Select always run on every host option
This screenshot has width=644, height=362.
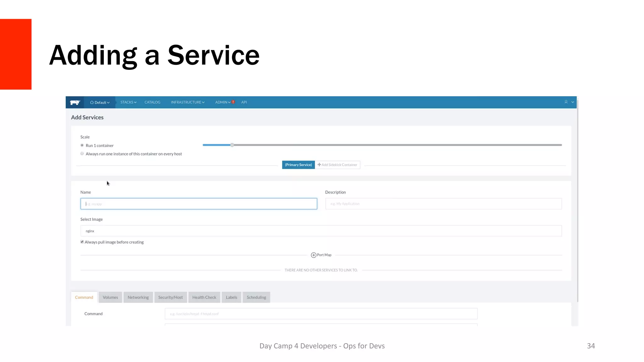(x=82, y=154)
